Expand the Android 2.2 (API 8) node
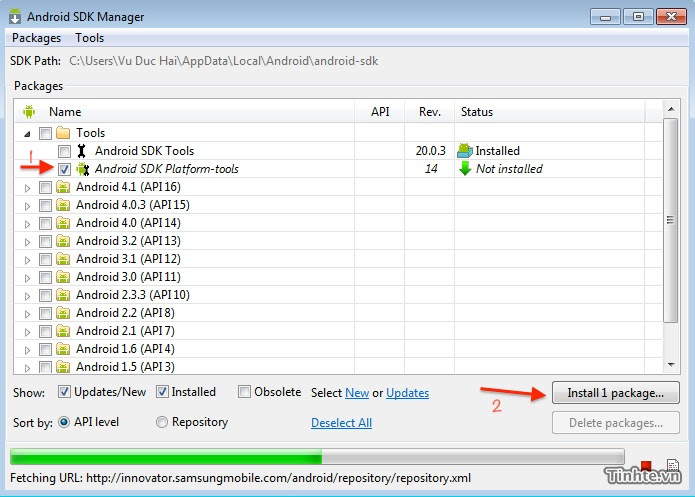 27,314
